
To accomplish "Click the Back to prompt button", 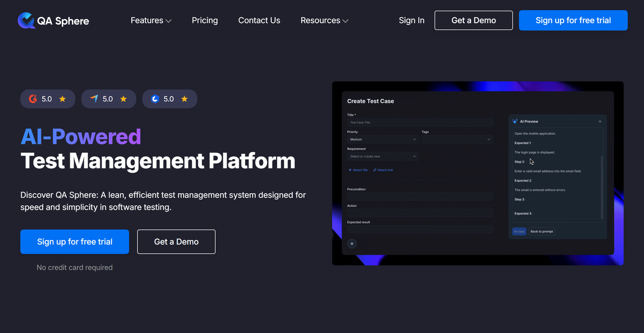I will tap(542, 231).
